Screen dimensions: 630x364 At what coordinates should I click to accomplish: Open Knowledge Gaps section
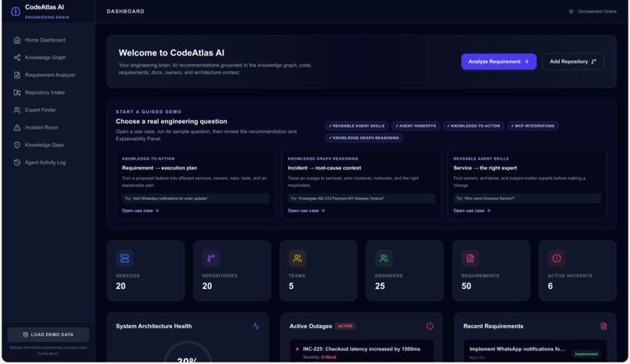coord(48,145)
